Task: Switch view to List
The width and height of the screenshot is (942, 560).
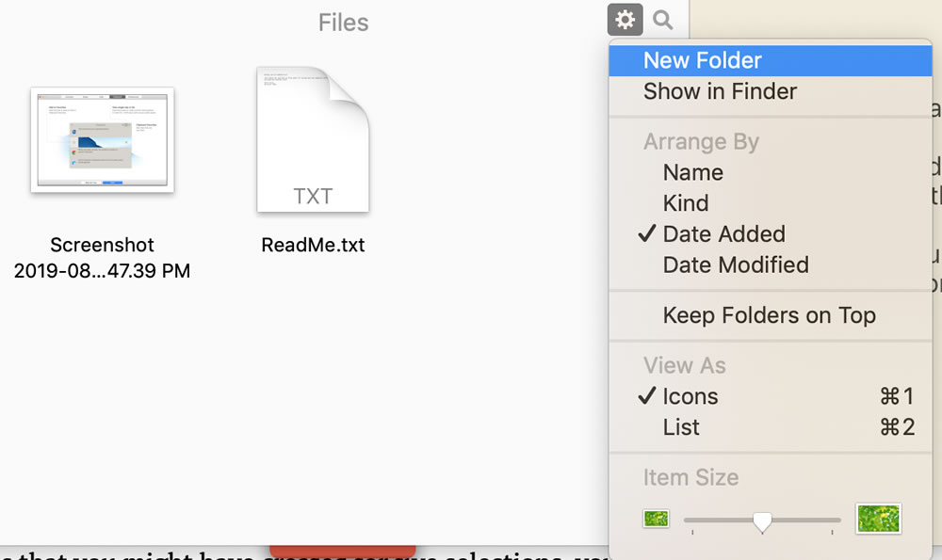Action: point(771,426)
